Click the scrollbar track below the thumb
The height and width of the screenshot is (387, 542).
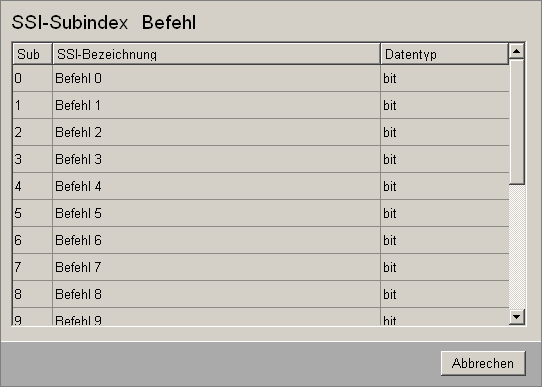click(x=516, y=247)
